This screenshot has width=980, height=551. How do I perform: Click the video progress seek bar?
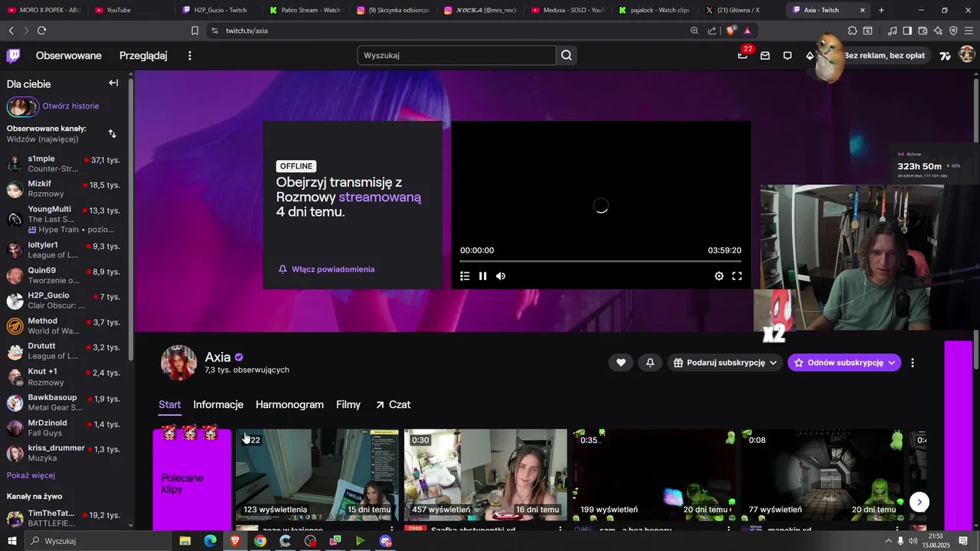coord(600,262)
